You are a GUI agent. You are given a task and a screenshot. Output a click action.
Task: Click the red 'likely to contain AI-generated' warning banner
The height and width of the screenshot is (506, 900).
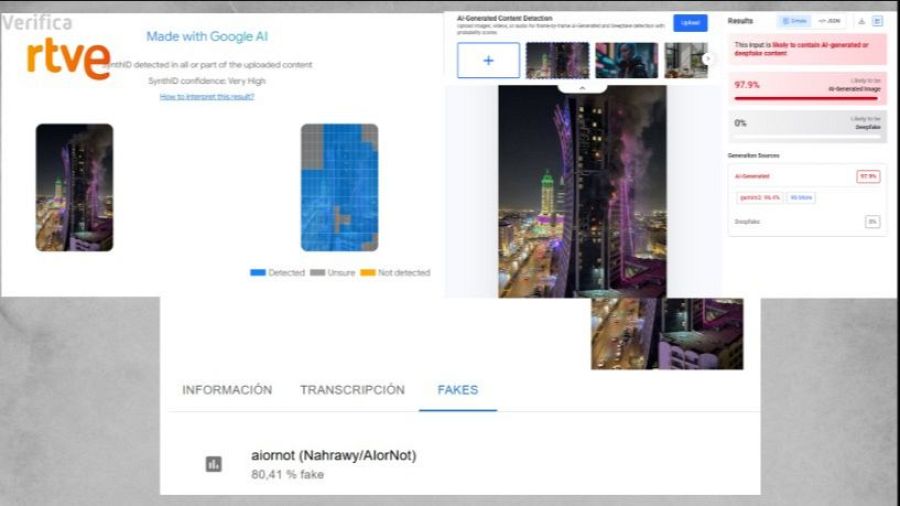click(x=807, y=49)
